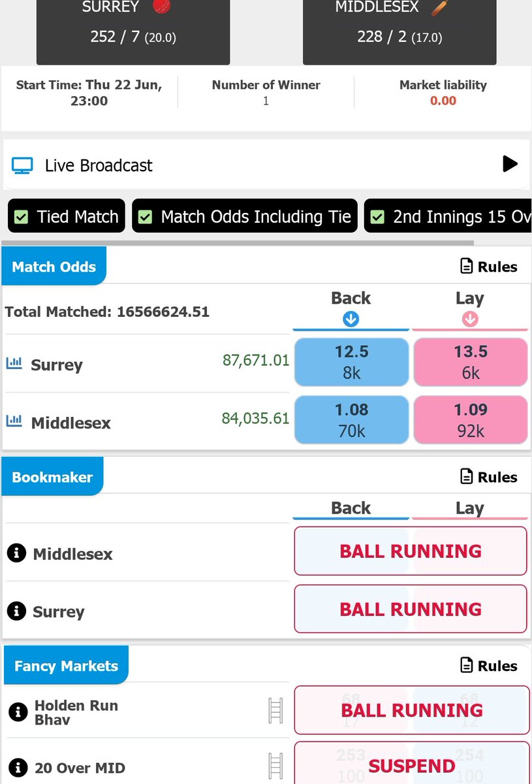Screen dimensions: 532x784
Task: Open the Fancy Markets tab header
Action: click(x=66, y=666)
